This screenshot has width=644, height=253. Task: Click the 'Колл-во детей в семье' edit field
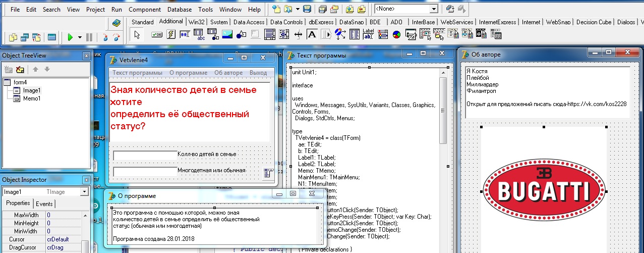145,155
